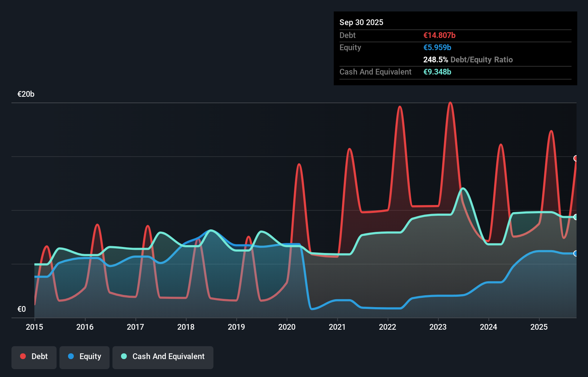588x377 pixels.
Task: Click the red Debt endpoint marker on chart edge
Action: tap(576, 158)
